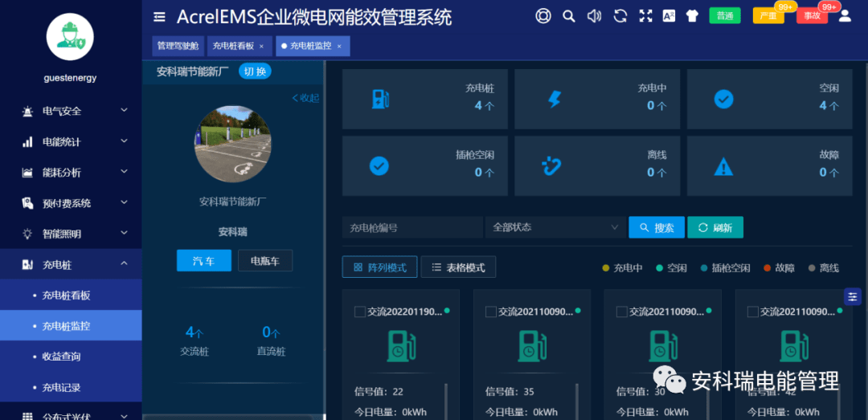This screenshot has height=420, width=868.
Task: Click the 电气安全 alarm icon in sidebar
Action: pos(27,112)
